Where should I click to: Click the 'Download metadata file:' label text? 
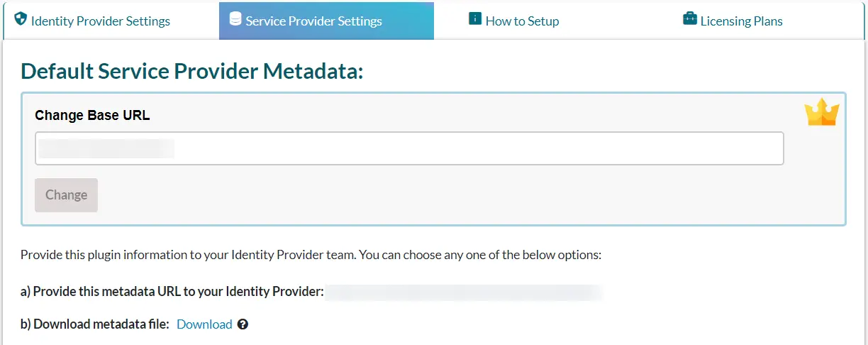[x=95, y=324]
